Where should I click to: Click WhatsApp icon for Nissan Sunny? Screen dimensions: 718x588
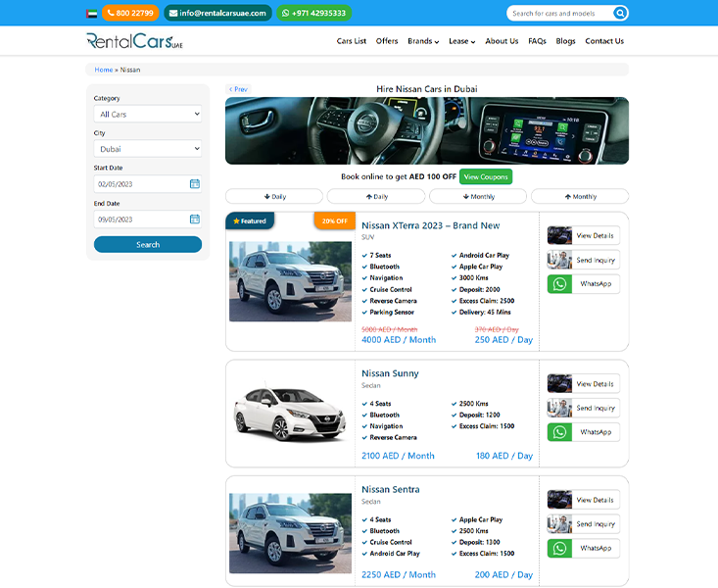(x=559, y=432)
